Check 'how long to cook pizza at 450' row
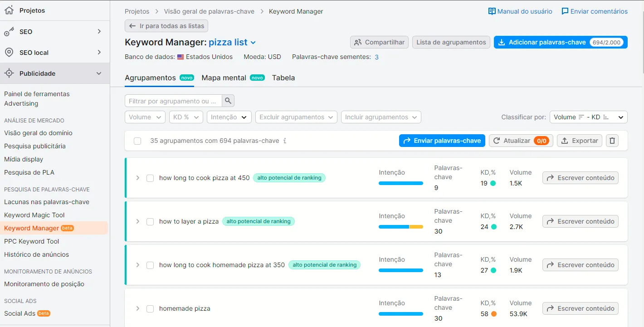Viewport: 644px width, 327px height. click(x=150, y=178)
